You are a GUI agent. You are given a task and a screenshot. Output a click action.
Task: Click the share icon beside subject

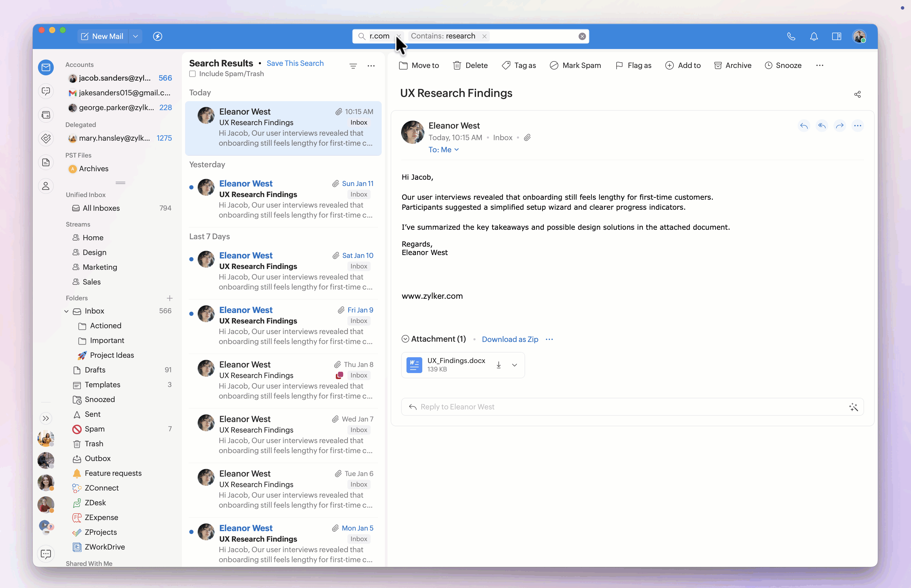click(x=857, y=94)
